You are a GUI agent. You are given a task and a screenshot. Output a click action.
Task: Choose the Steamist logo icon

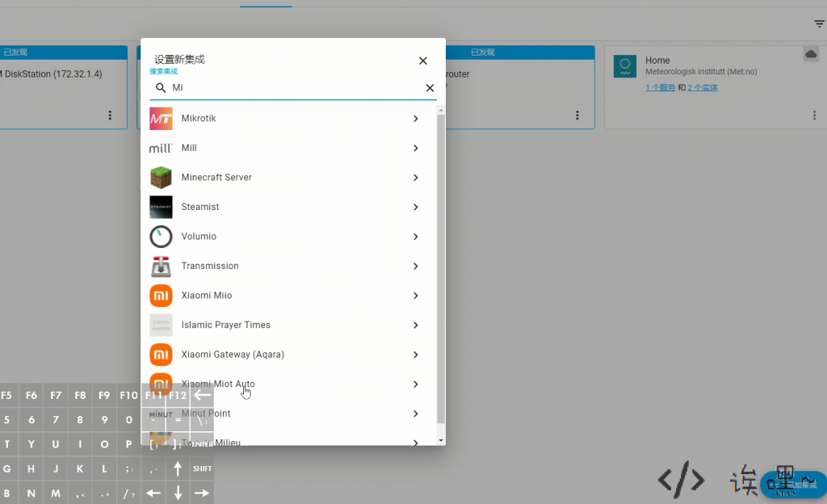click(x=161, y=208)
